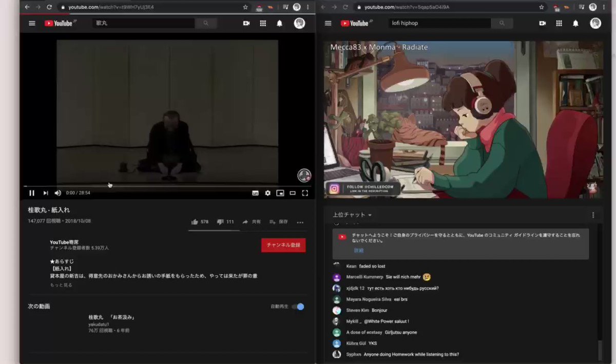
Task: Click chat user Syphxn's message
Action: point(411,354)
